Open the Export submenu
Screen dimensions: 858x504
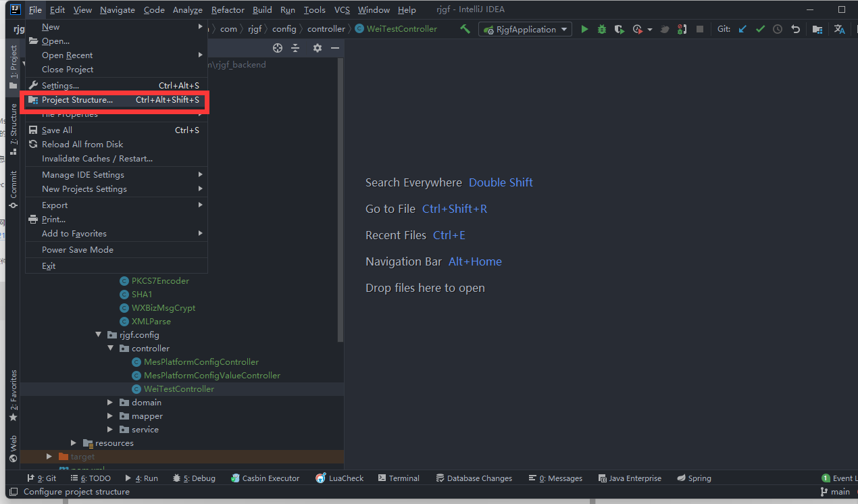pos(116,205)
